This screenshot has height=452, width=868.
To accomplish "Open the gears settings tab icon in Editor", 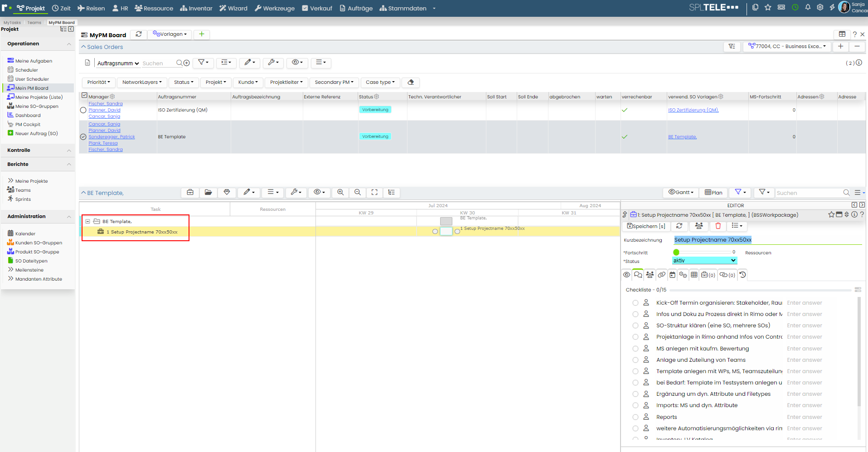I will pos(683,275).
